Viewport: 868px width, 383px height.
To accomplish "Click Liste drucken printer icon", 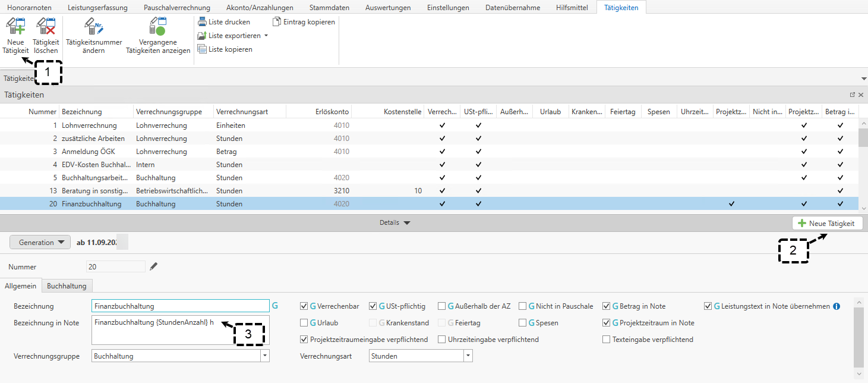I will pyautogui.click(x=202, y=22).
